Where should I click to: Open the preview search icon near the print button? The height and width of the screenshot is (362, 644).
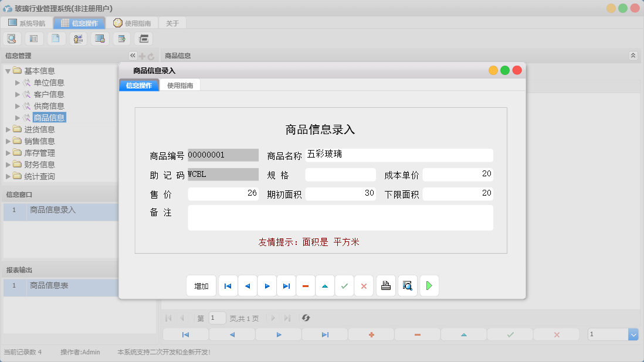tap(407, 285)
